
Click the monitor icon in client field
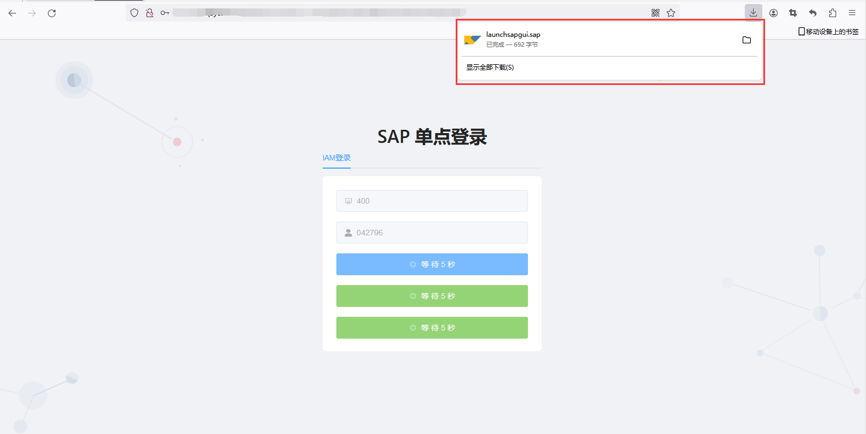click(x=348, y=201)
